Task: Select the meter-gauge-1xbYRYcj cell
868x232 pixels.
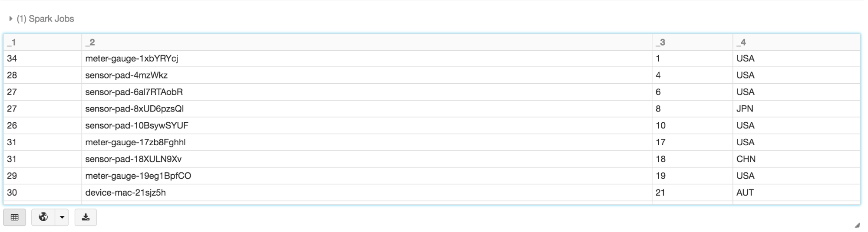Action: (x=132, y=59)
